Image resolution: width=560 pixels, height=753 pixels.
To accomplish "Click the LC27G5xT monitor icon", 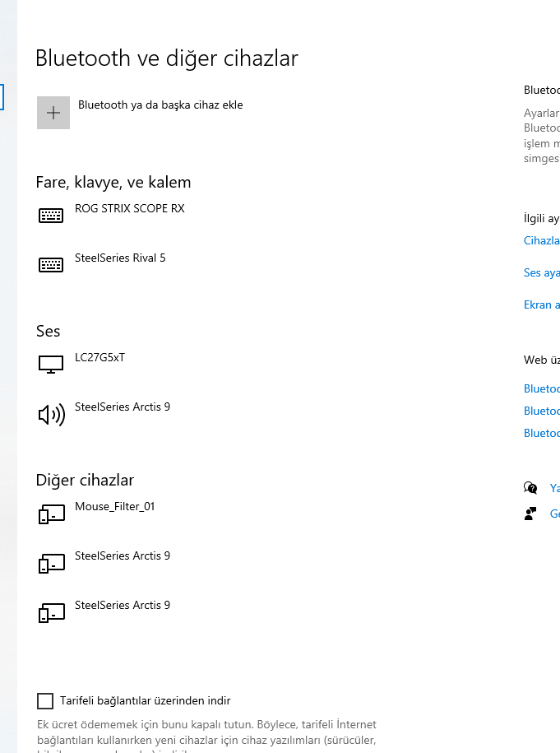I will tap(51, 365).
